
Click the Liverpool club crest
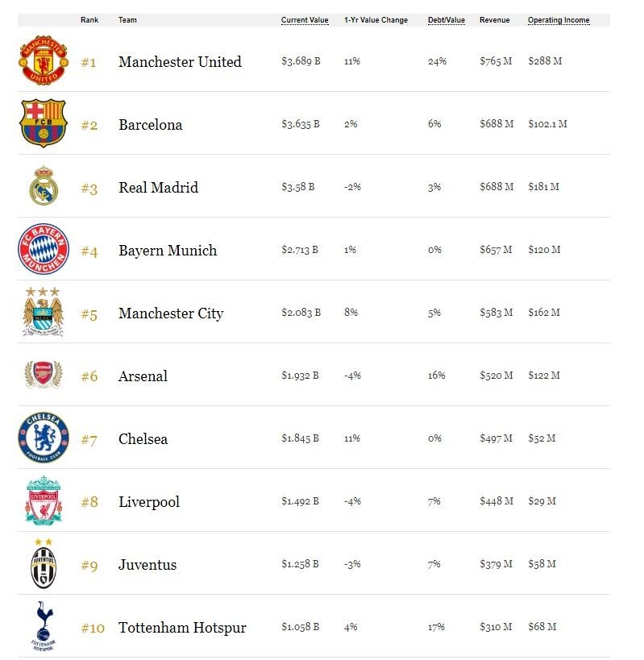pos(44,500)
